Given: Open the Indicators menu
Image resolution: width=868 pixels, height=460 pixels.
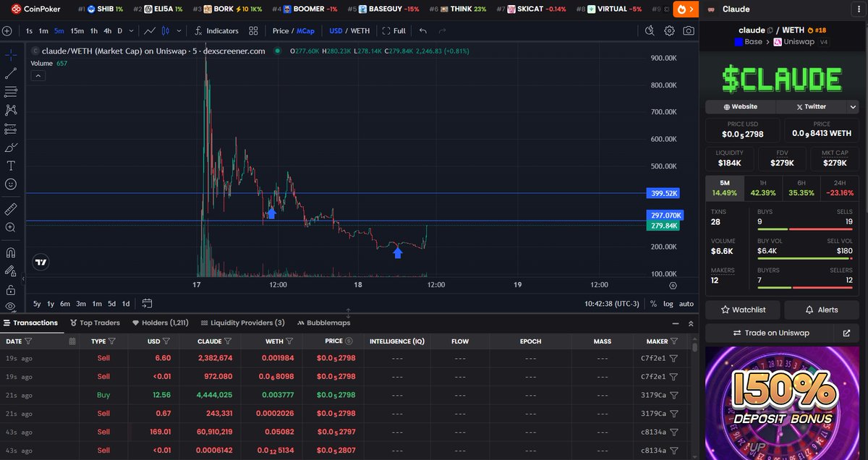Looking at the screenshot, I should [216, 31].
